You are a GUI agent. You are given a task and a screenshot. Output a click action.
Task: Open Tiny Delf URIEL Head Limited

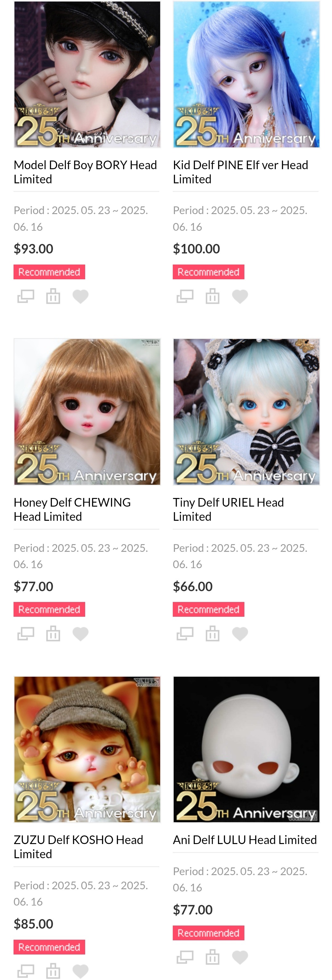click(x=228, y=509)
